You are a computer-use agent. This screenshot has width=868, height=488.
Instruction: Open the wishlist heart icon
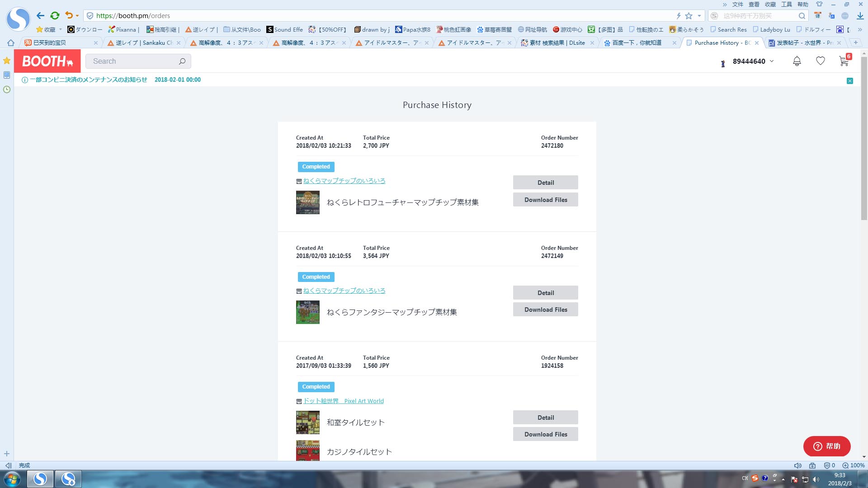click(x=821, y=61)
